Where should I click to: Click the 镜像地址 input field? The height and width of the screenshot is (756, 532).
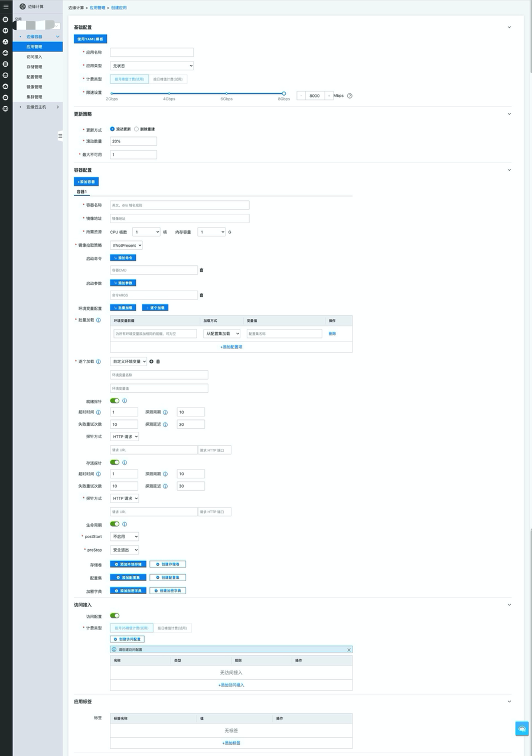(179, 219)
